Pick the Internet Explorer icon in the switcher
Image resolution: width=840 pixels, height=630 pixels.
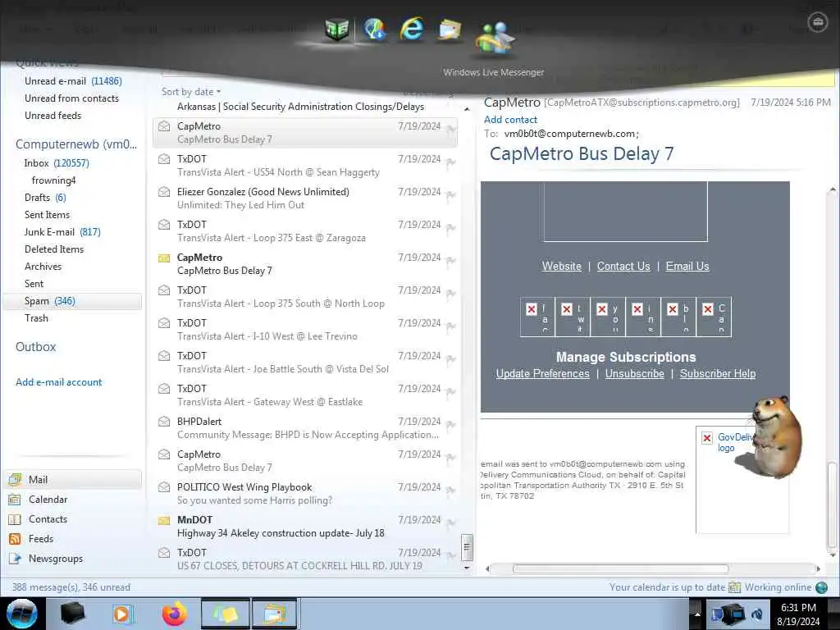(x=412, y=29)
